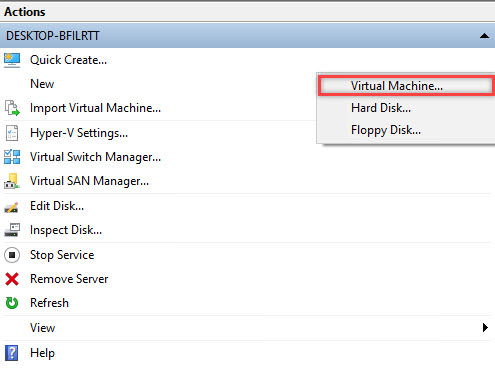Screen dimensions: 495x370
Task: Click the green Refresh arrow icon
Action: coord(12,303)
